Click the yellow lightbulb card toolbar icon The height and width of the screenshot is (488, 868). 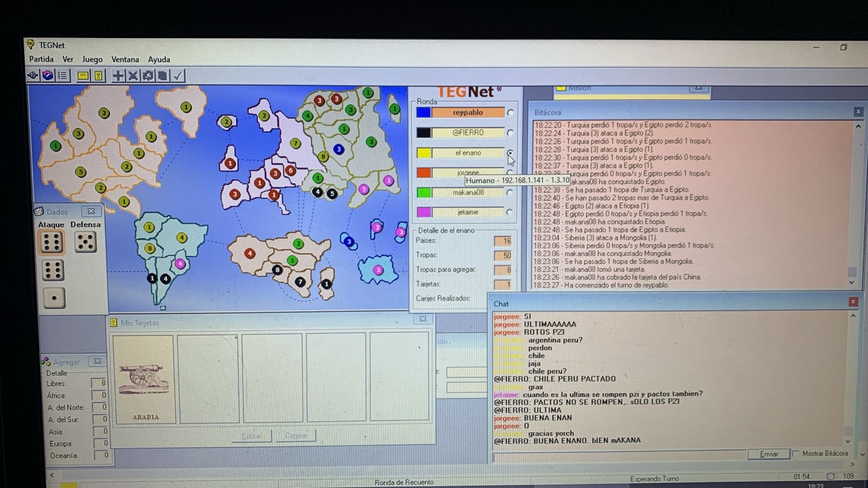pos(98,76)
